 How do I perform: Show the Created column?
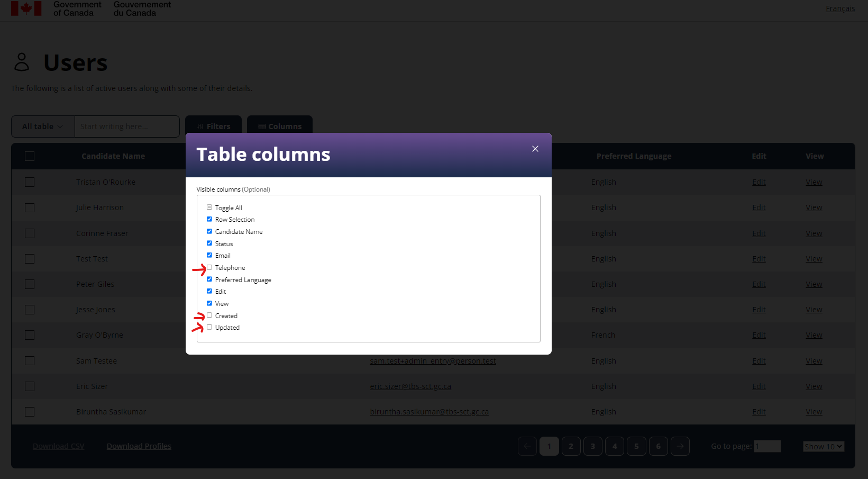point(209,315)
